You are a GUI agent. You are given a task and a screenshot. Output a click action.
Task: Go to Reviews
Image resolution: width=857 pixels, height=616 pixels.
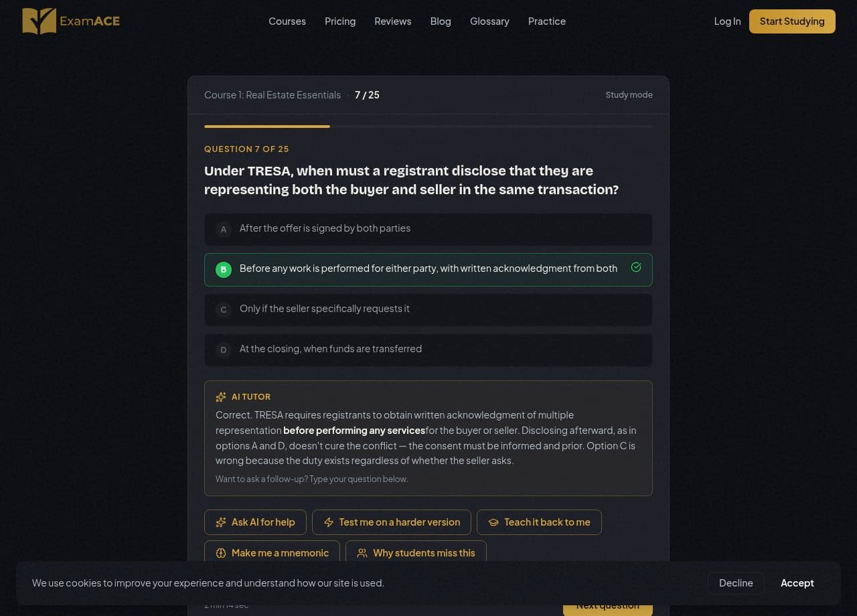coord(393,21)
